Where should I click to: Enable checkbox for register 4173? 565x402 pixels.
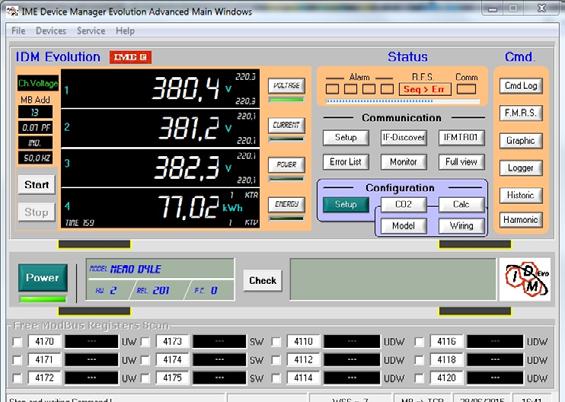pos(145,341)
